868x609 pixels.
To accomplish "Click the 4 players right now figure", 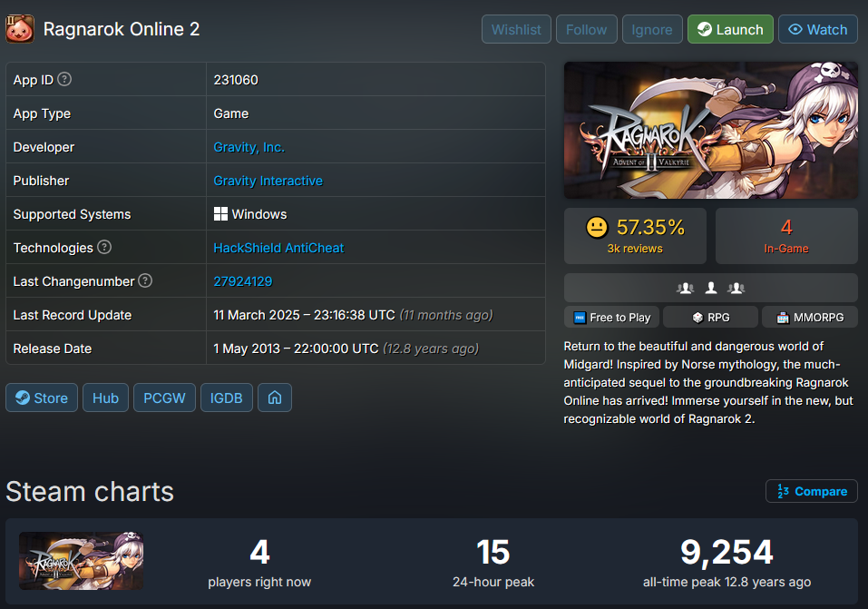I will (x=259, y=552).
